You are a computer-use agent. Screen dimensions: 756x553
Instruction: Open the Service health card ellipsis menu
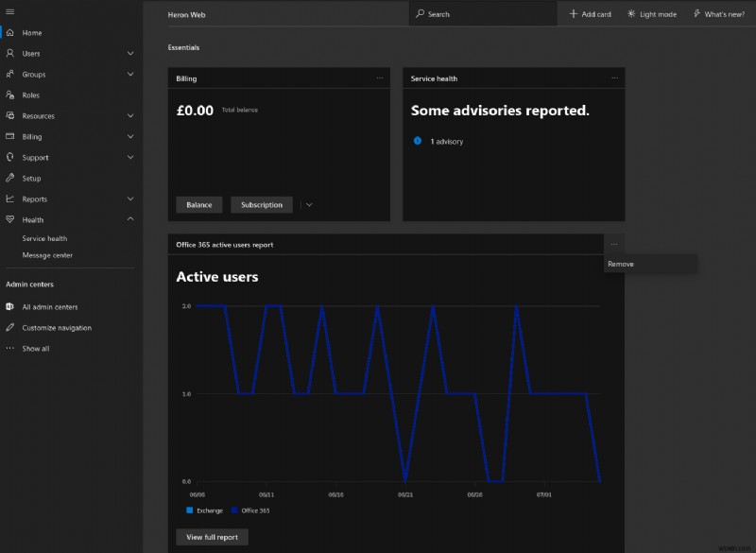[615, 78]
